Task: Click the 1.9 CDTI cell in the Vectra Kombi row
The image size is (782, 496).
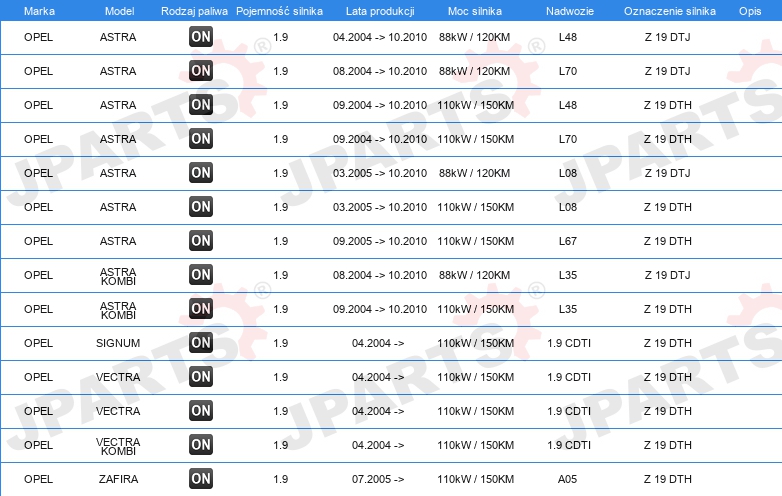Action: point(569,445)
